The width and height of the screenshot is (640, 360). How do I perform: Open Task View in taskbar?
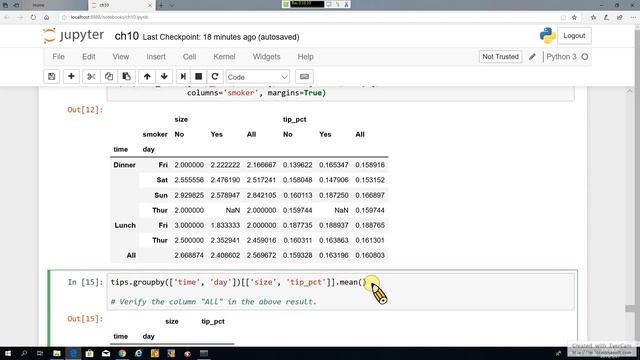40,353
